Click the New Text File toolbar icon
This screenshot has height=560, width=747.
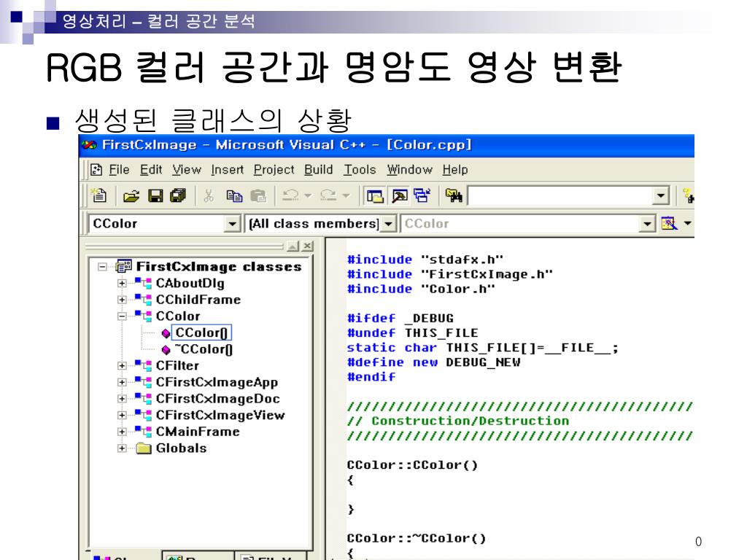pos(99,195)
